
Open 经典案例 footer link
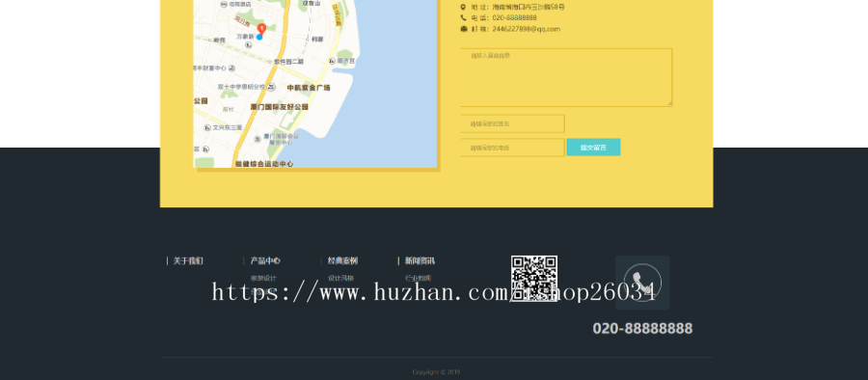click(x=342, y=261)
